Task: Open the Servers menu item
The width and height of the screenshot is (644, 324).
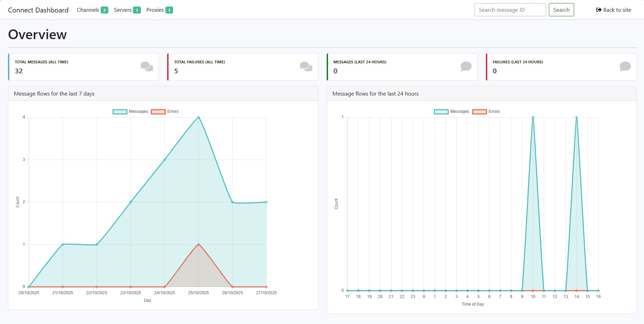Action: coord(123,10)
